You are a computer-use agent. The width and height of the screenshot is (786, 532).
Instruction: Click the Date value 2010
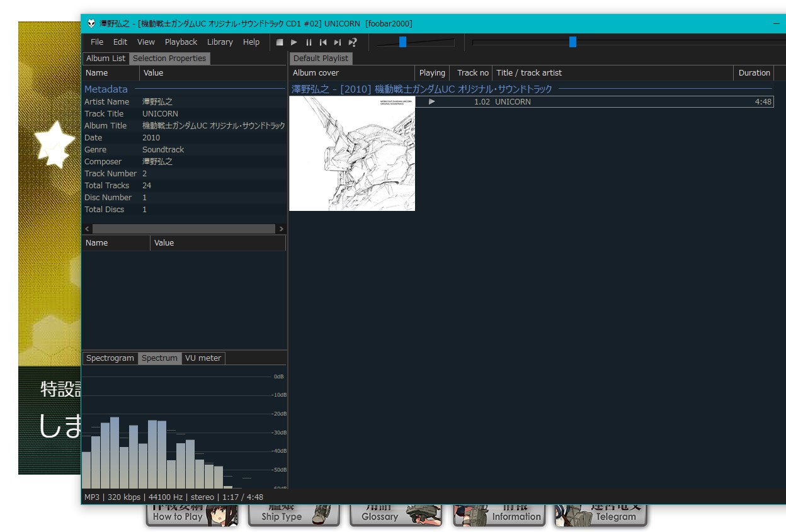(x=151, y=138)
